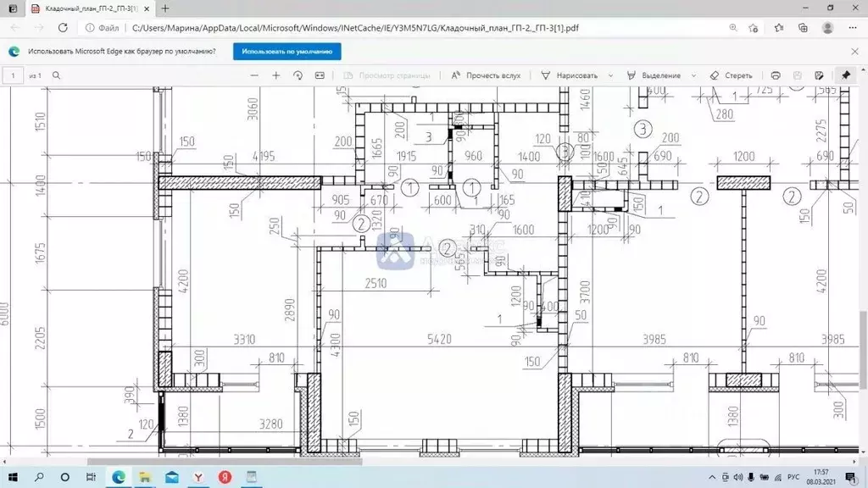This screenshot has width=868, height=488.
Task: Open Yandex Browser Y taskbar icon
Action: click(198, 477)
